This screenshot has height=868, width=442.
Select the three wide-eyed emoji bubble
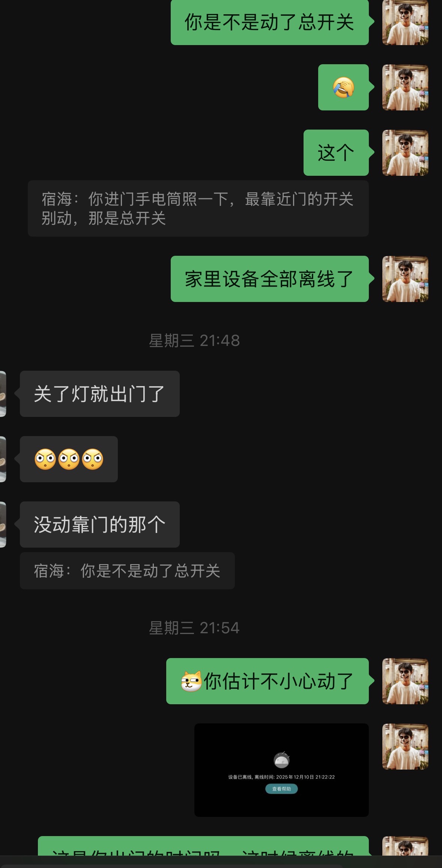click(69, 459)
